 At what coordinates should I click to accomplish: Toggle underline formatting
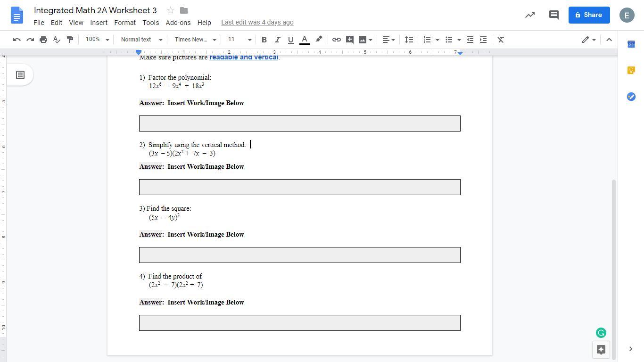[290, 40]
